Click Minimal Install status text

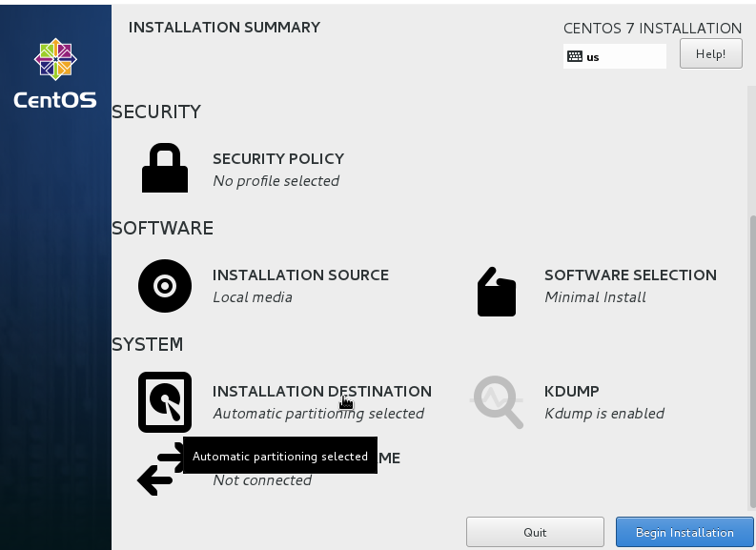point(596,297)
